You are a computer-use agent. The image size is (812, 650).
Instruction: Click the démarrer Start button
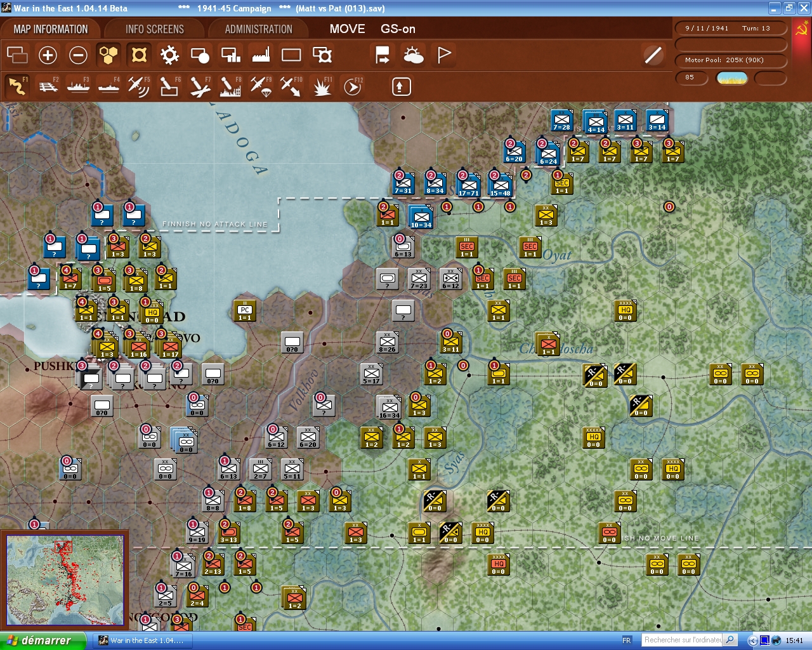[43, 640]
